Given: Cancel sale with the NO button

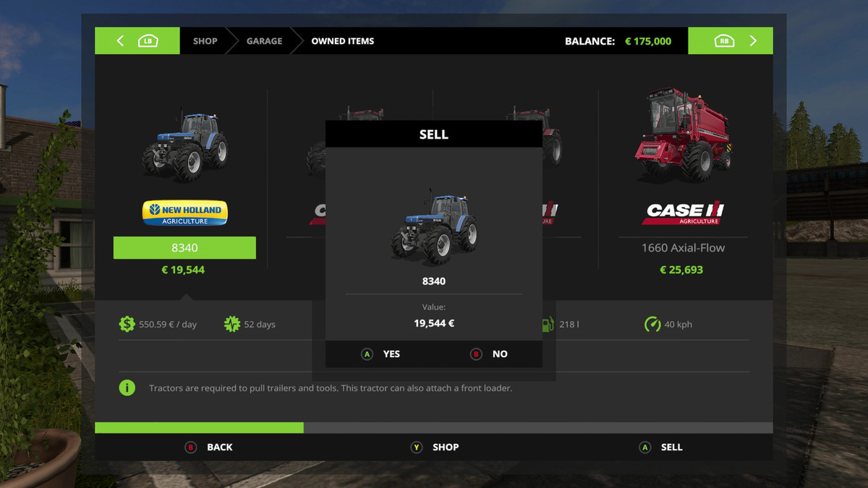Looking at the screenshot, I should (x=489, y=354).
